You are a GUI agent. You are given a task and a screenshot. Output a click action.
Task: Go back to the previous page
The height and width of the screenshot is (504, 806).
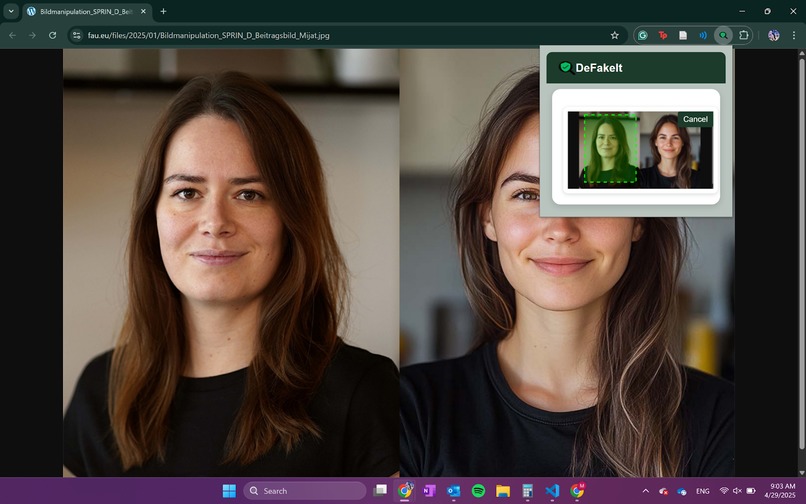coord(12,35)
